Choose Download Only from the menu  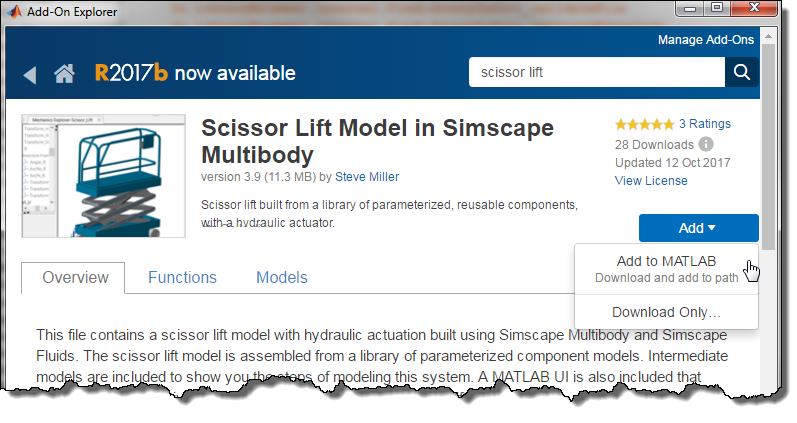coord(666,312)
